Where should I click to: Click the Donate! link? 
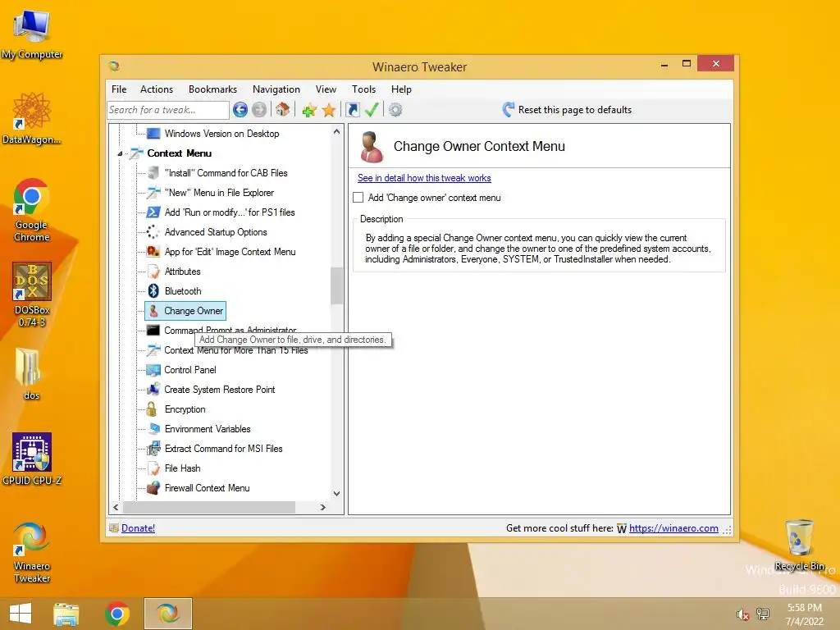138,528
